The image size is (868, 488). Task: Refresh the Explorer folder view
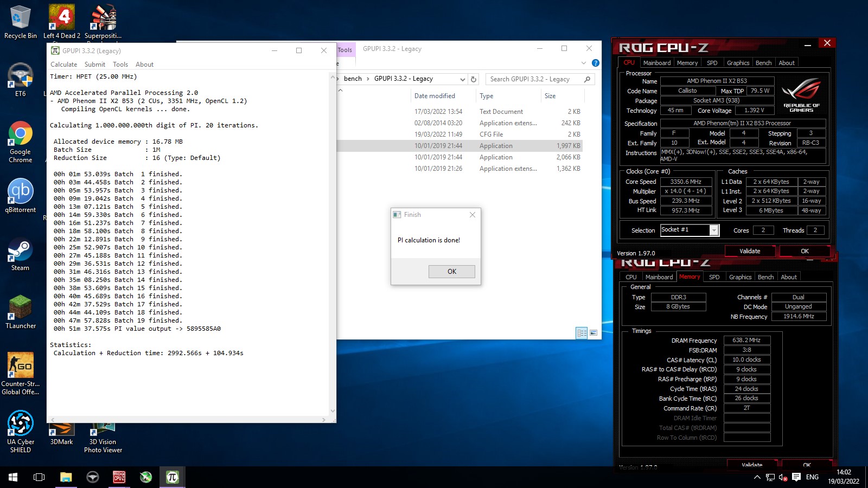[x=474, y=79]
